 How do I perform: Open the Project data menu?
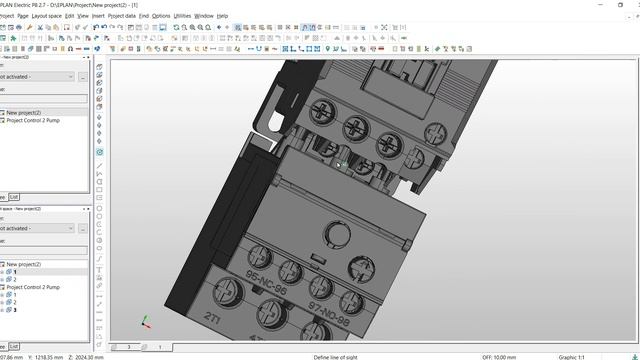pos(122,16)
